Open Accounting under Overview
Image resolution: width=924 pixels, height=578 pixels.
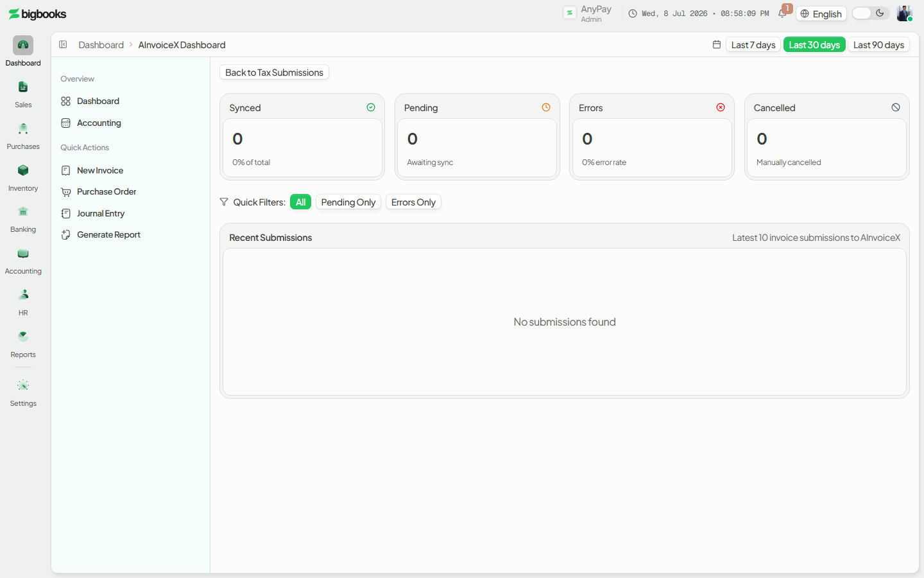click(130, 123)
